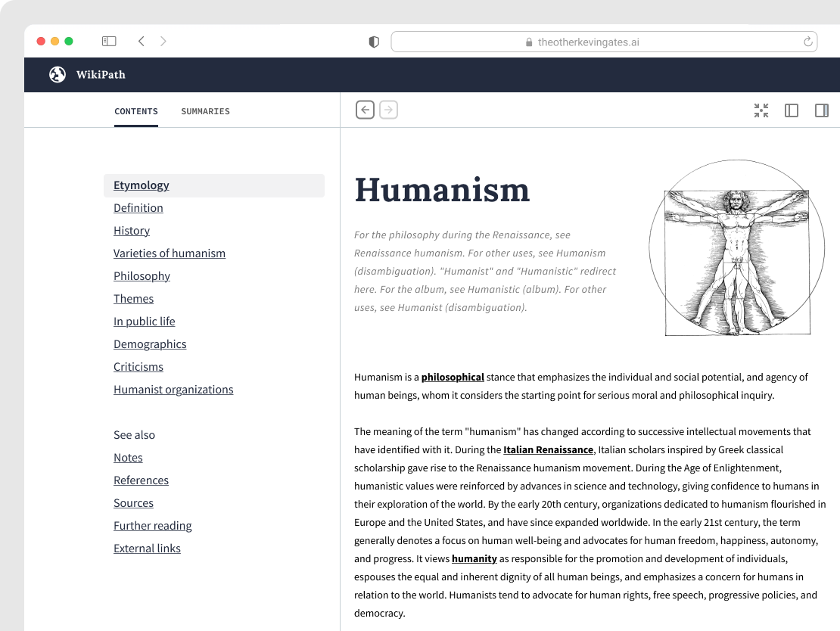The width and height of the screenshot is (840, 631).
Task: Click the Vitruvian Man illustration
Action: point(736,249)
